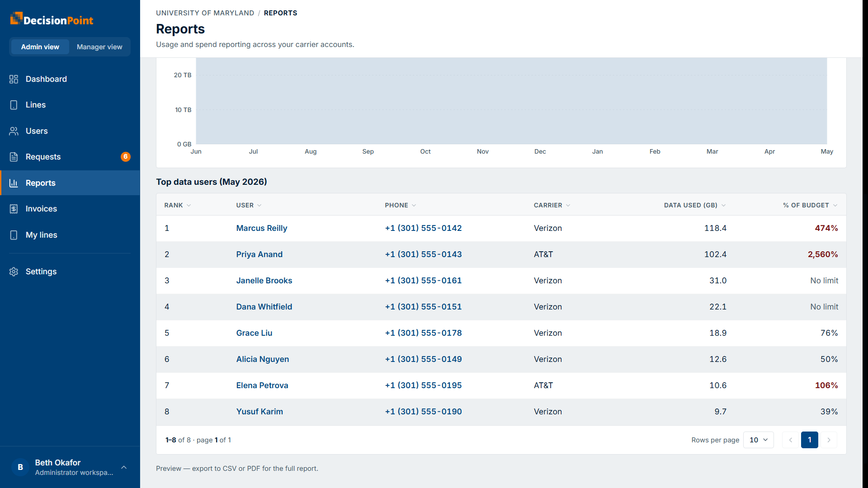Viewport: 868px width, 488px height.
Task: Go to the next page arrow
Action: click(829, 440)
